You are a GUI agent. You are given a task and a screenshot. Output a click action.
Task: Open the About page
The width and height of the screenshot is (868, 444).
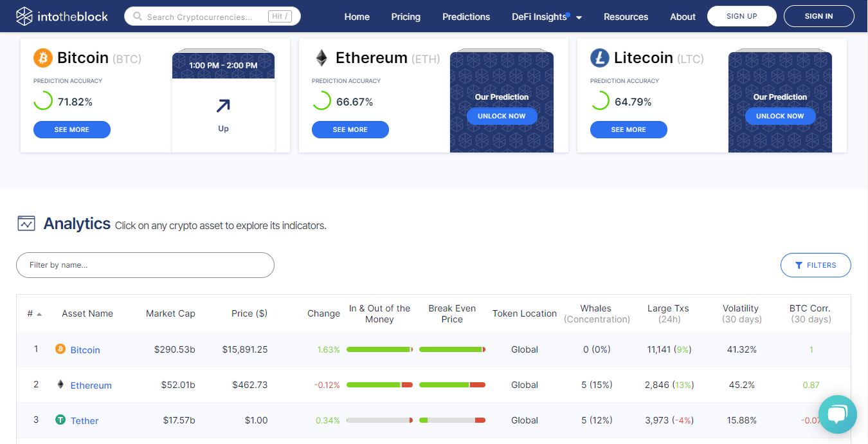tap(683, 17)
